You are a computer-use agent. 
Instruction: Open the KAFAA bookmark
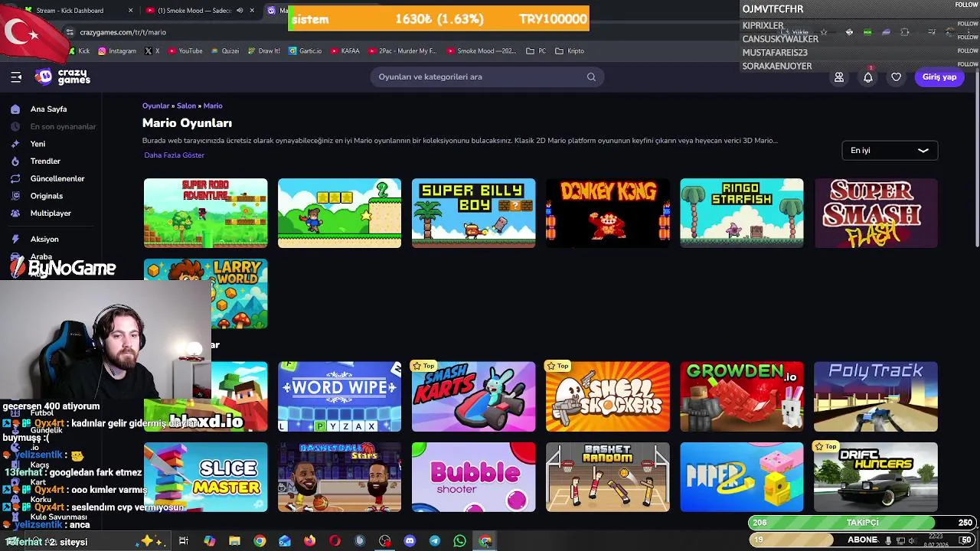pyautogui.click(x=345, y=51)
